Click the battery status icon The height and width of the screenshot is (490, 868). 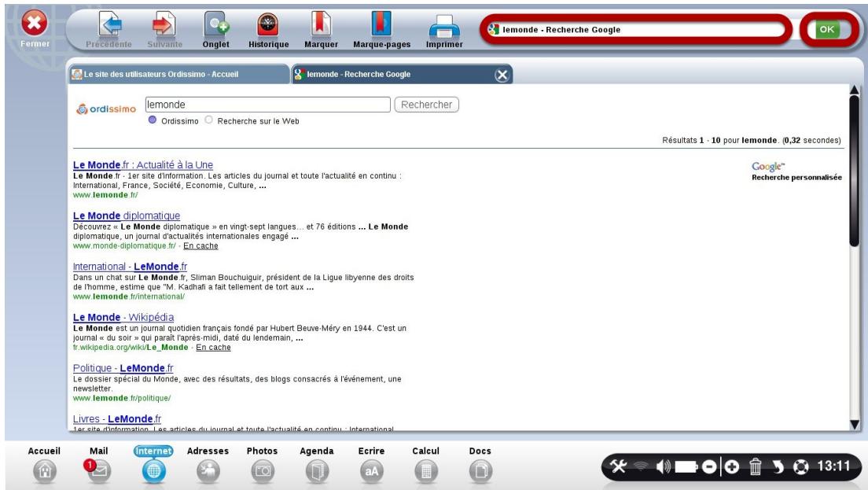686,467
